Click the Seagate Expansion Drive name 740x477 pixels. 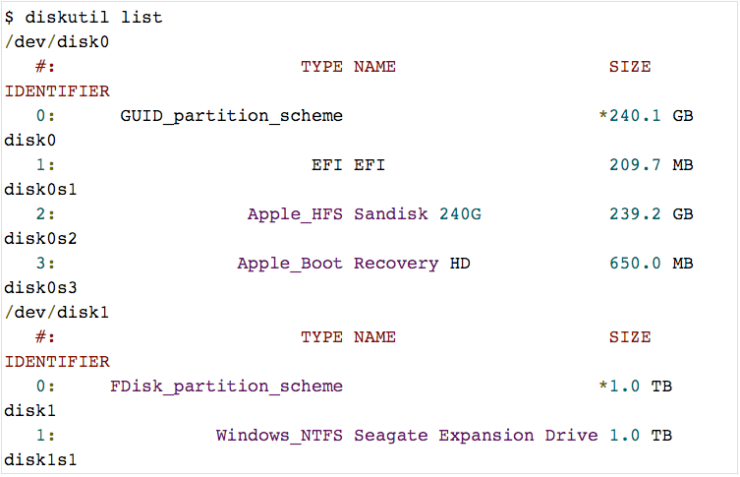pos(476,435)
